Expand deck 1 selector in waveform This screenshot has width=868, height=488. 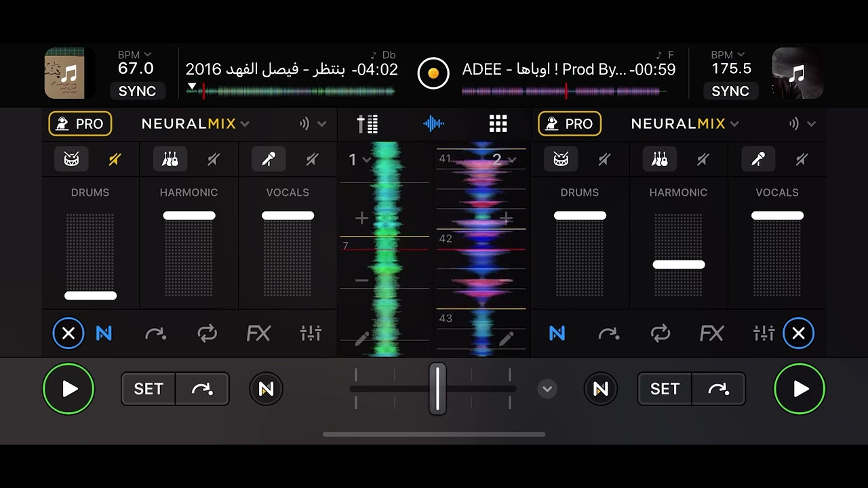click(x=359, y=159)
